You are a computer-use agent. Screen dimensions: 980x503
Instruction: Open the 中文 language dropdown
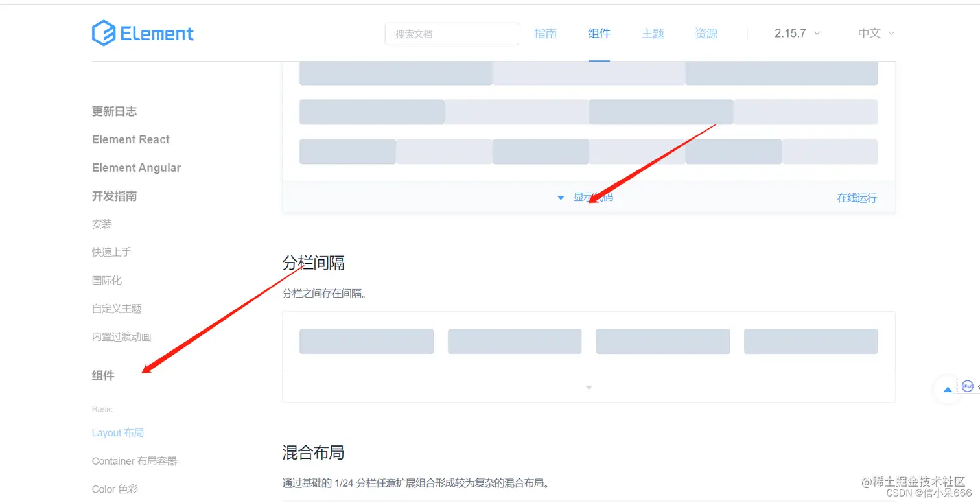tap(874, 33)
